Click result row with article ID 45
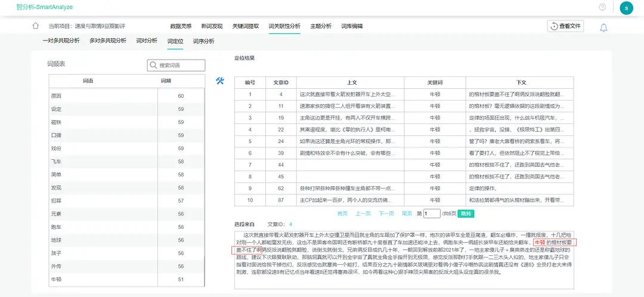 [403, 177]
